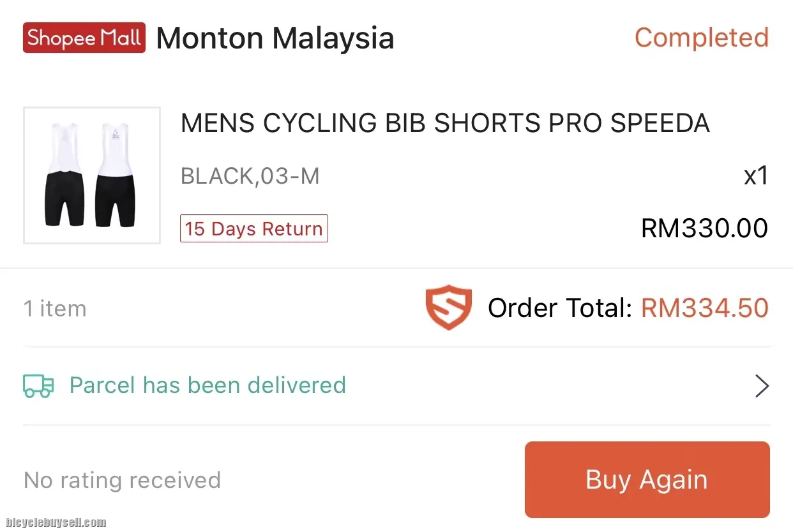The height and width of the screenshot is (532, 793).
Task: Tap the x1 quantity indicator
Action: (x=756, y=175)
